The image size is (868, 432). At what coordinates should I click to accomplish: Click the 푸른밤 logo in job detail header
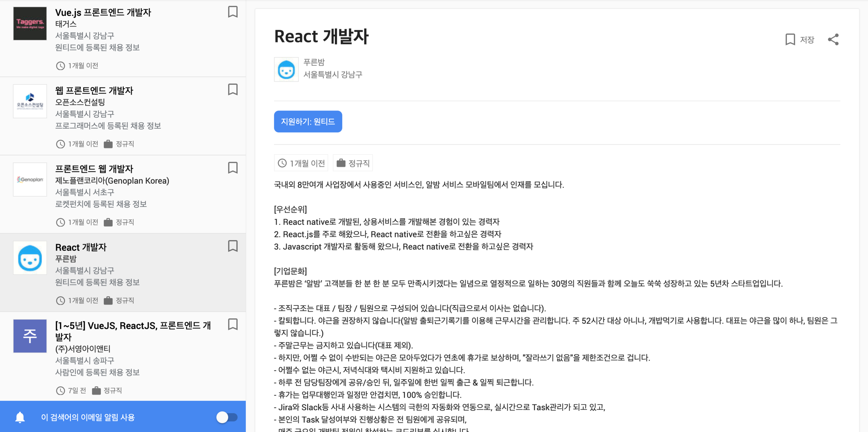click(x=286, y=70)
